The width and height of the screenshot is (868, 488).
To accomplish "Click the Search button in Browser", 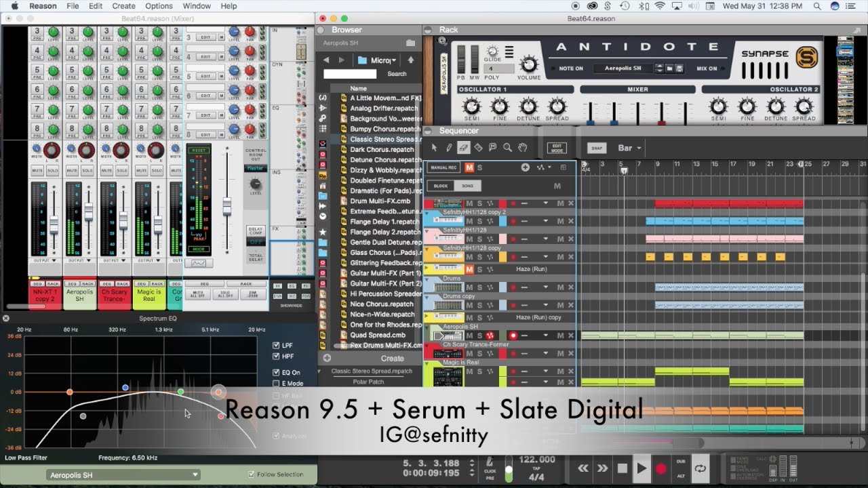I will (397, 74).
